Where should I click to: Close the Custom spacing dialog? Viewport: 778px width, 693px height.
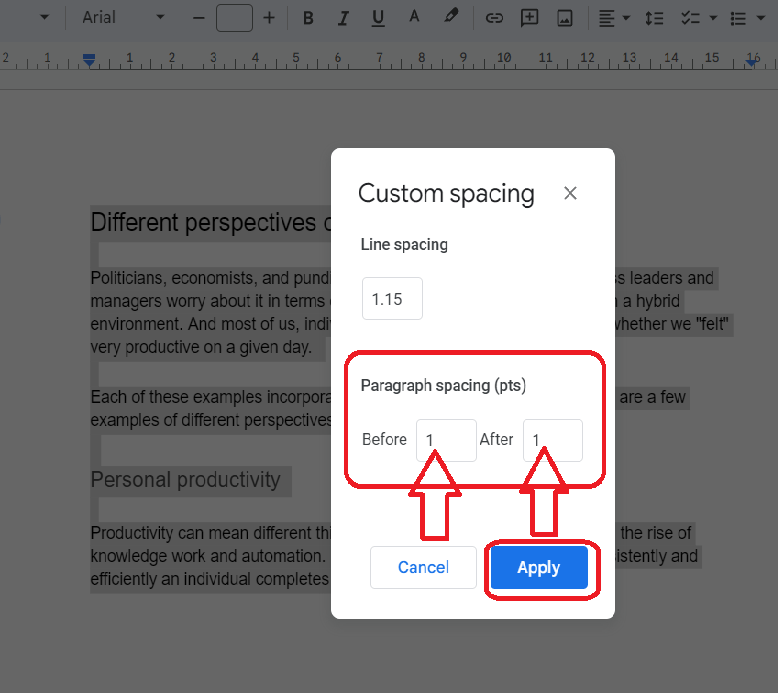click(x=570, y=193)
